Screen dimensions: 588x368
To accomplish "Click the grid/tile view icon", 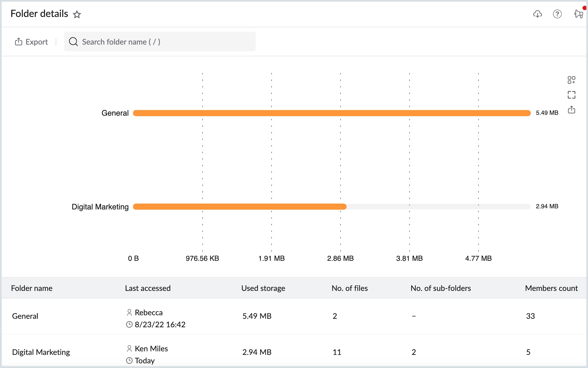I will coord(572,80).
